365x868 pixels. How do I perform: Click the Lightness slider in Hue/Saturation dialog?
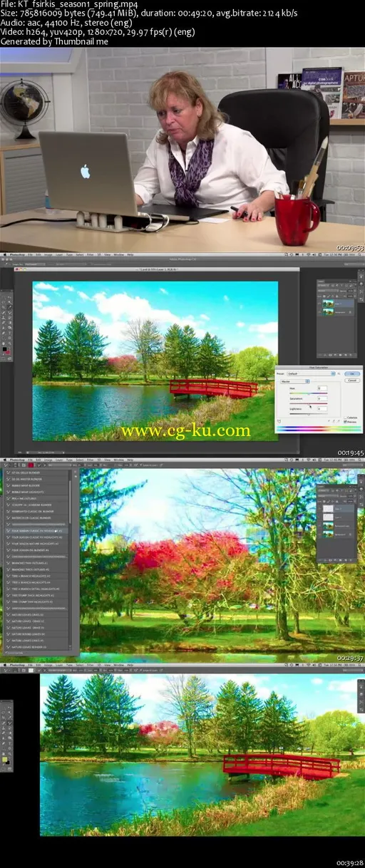click(x=309, y=414)
